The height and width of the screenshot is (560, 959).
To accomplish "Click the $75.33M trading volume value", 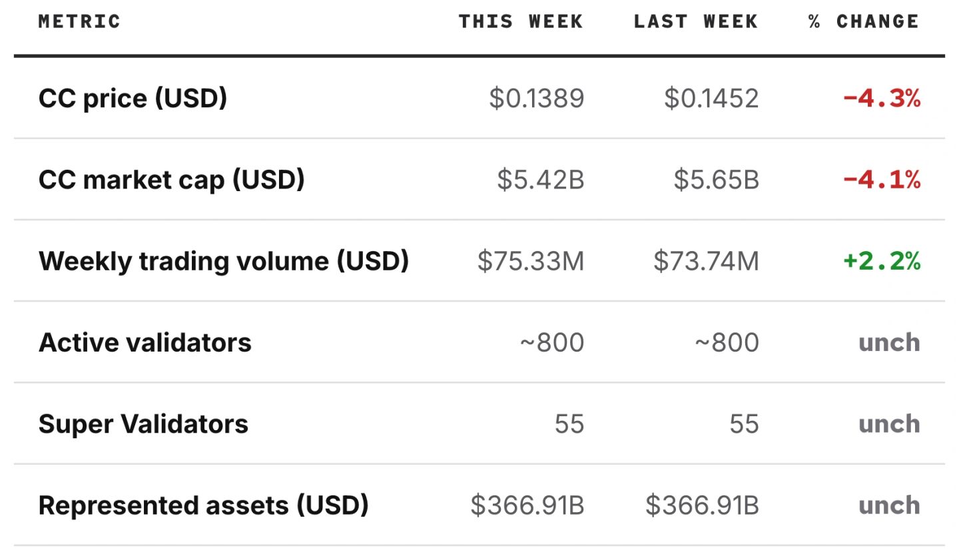I will [531, 261].
